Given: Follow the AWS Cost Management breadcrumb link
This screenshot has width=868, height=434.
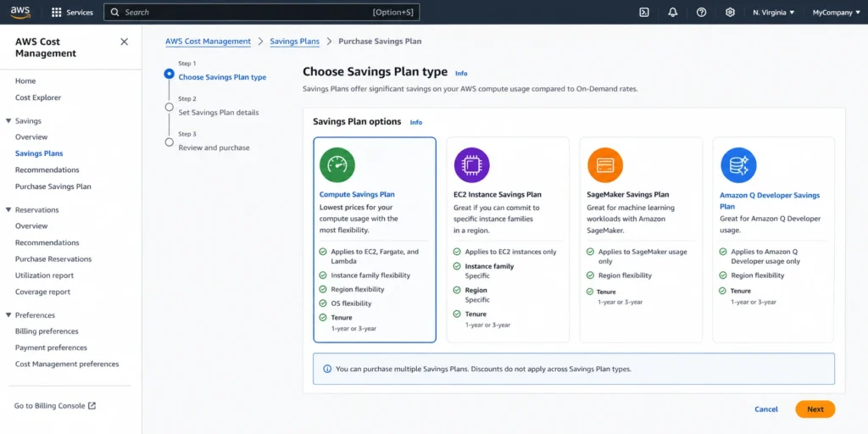Looking at the screenshot, I should 209,41.
